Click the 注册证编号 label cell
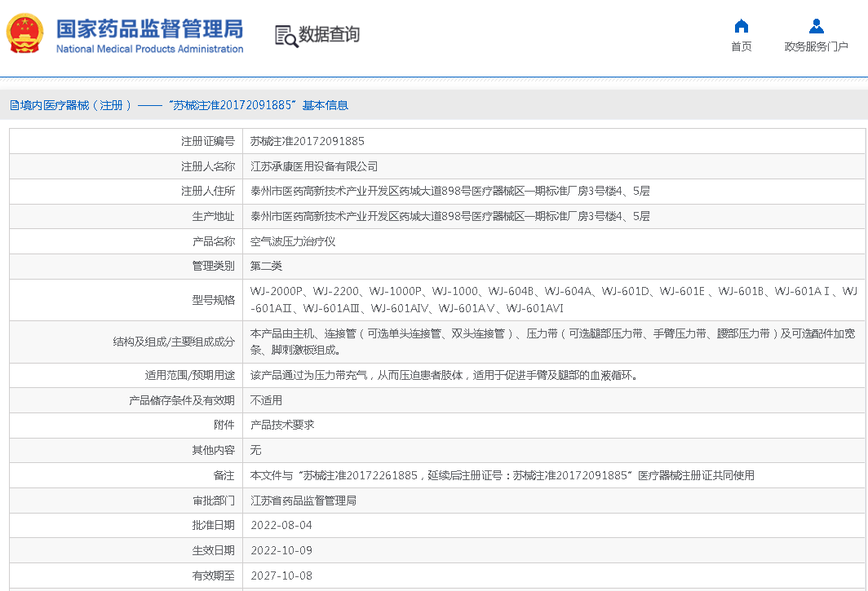Viewport: 868px width, 591px height. [x=207, y=141]
